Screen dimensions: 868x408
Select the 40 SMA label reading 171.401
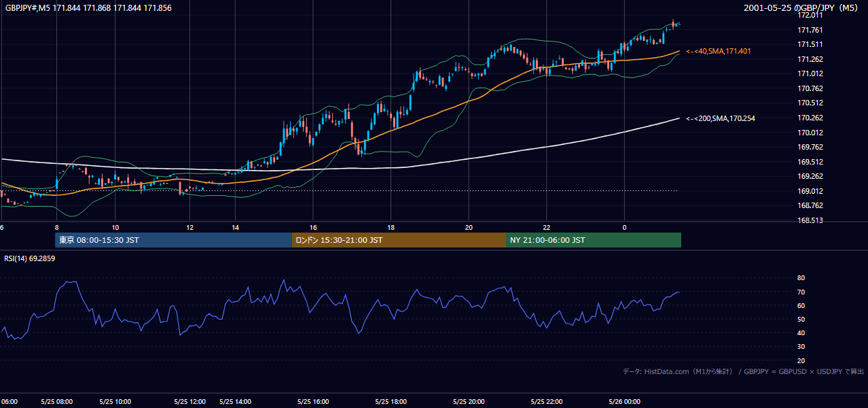(x=719, y=51)
